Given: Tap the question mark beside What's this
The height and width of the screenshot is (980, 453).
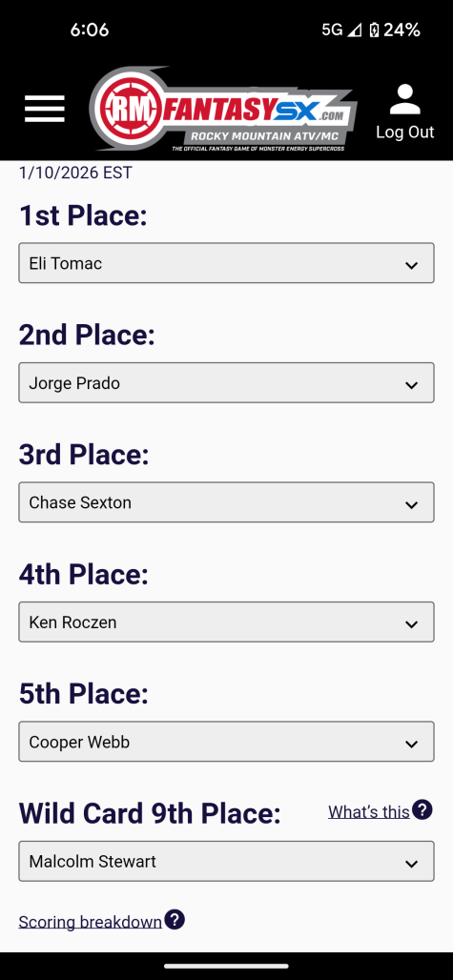Looking at the screenshot, I should [x=422, y=810].
